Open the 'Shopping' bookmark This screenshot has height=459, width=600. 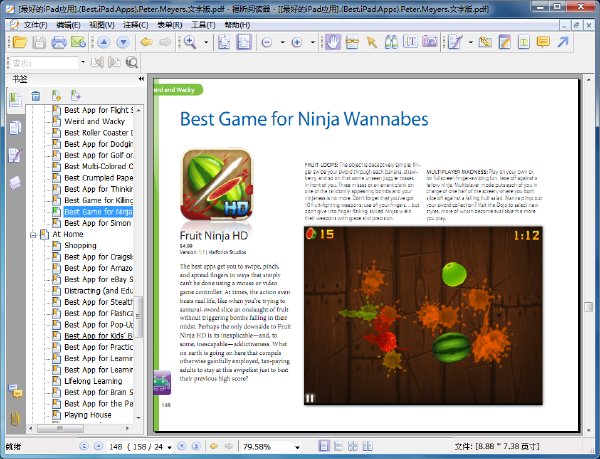[x=80, y=246]
